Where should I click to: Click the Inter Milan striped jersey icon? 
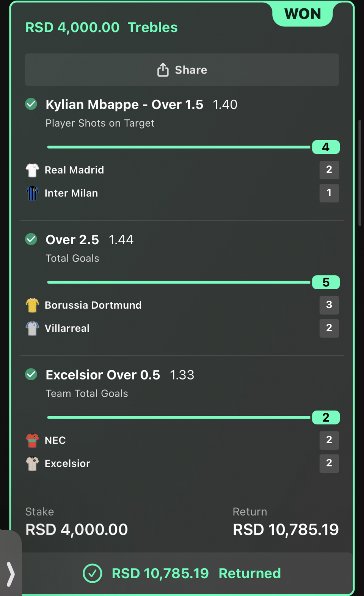[x=32, y=193]
